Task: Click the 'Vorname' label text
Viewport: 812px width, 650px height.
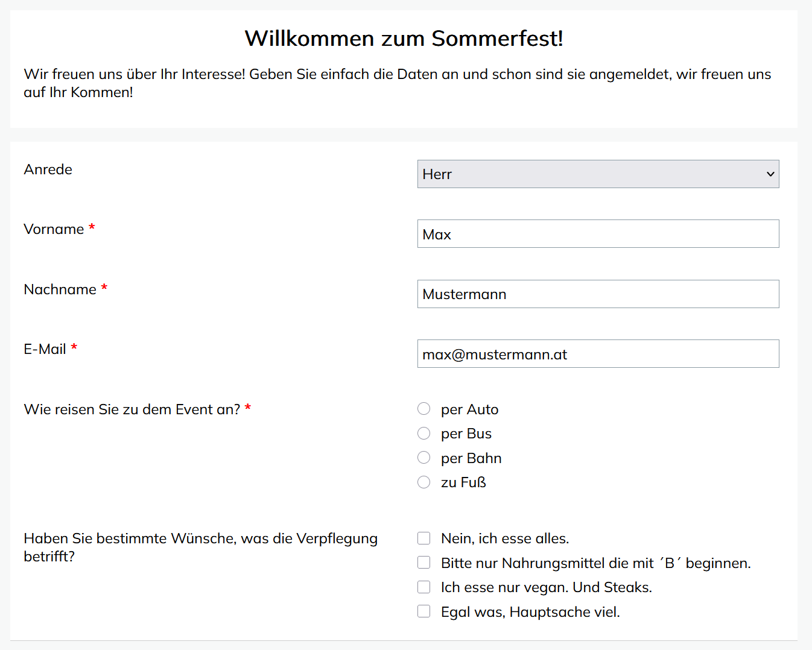Action: pos(54,229)
